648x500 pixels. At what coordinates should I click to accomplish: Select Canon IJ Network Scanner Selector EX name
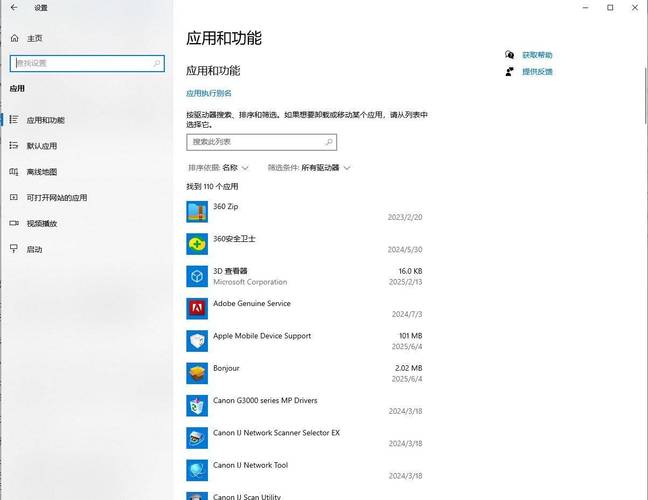point(276,433)
